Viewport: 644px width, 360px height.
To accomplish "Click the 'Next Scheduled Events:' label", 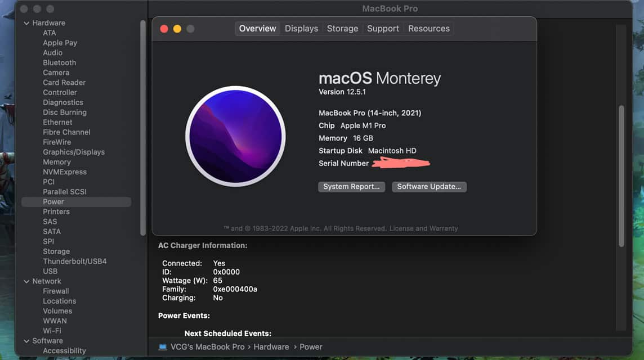I will click(228, 334).
